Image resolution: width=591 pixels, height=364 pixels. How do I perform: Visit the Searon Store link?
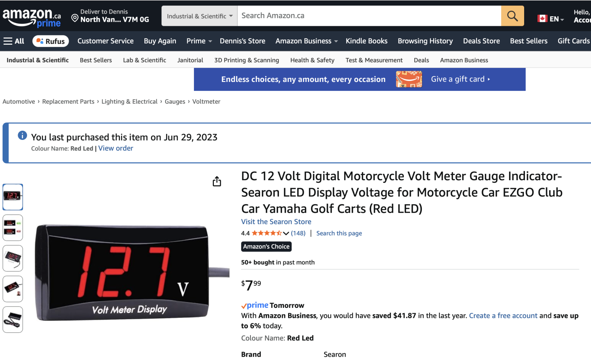pos(276,222)
